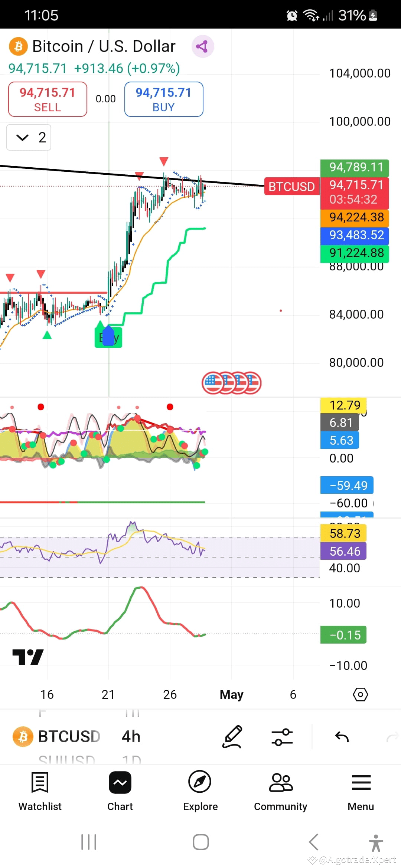Tap the orange 94,224.38 price label

[x=355, y=217]
